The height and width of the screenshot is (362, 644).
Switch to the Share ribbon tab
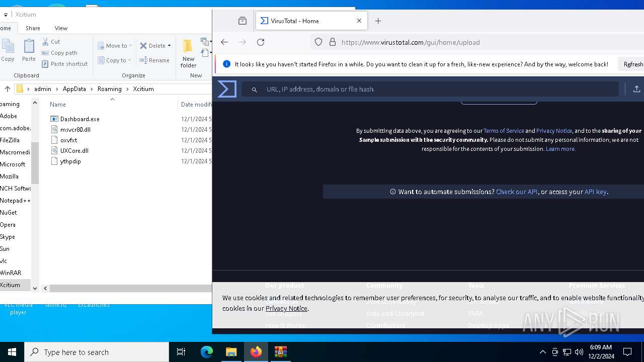coord(33,28)
